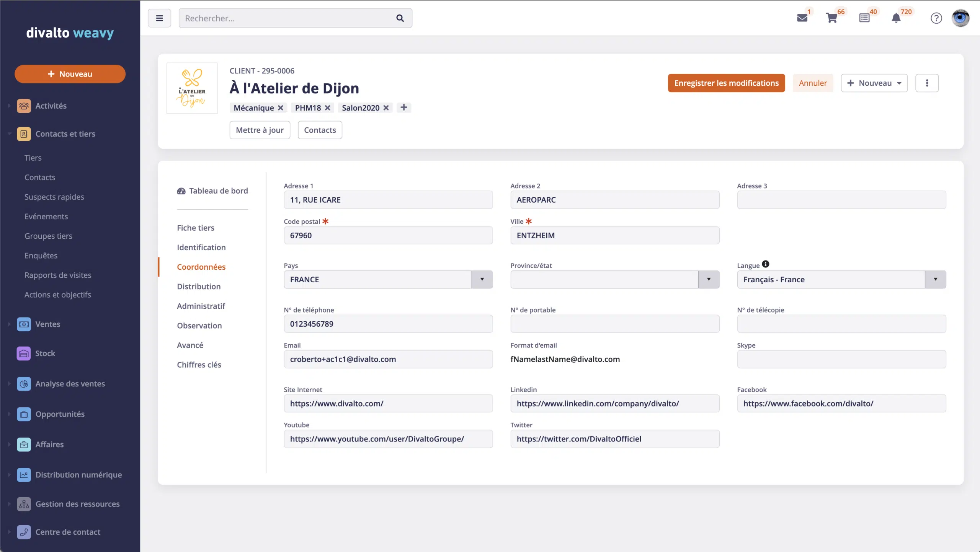Screen dimensions: 980x552
Task: Open the messages inbox with 1 unread
Action: pyautogui.click(x=802, y=18)
